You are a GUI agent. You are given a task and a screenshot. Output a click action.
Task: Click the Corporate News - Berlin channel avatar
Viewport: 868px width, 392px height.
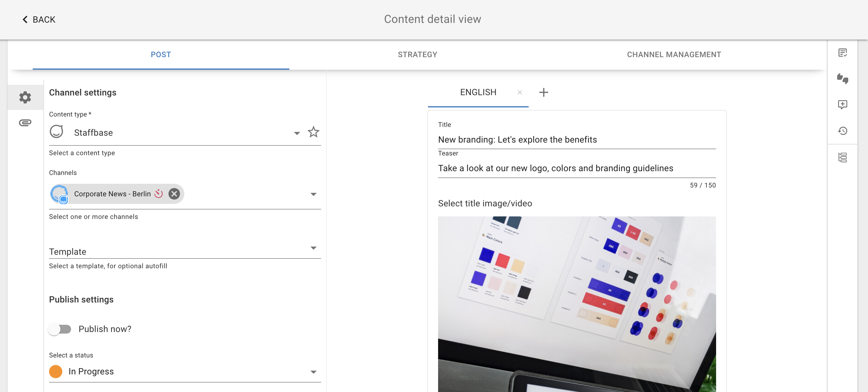[x=59, y=194]
